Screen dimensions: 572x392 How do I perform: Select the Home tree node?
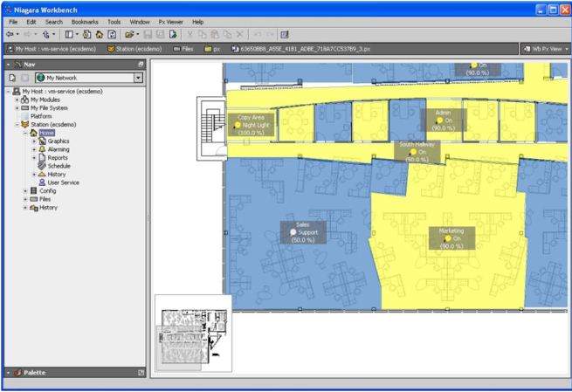click(x=46, y=133)
